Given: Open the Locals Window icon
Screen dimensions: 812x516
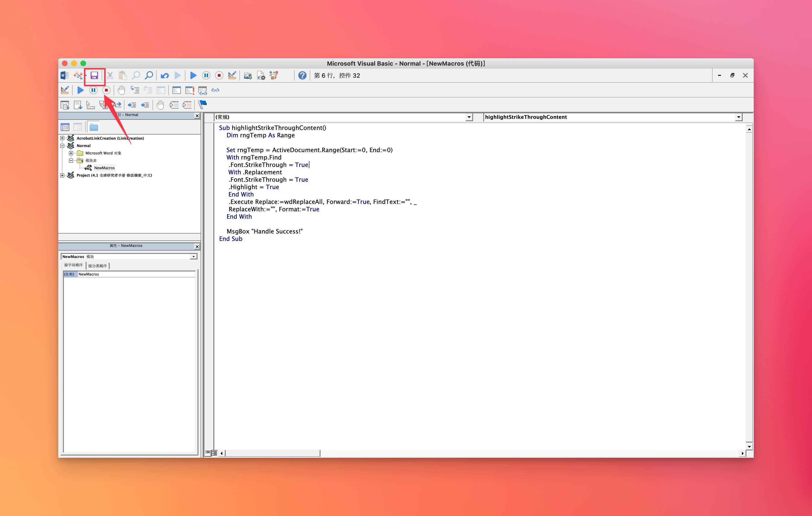Looking at the screenshot, I should tap(176, 90).
